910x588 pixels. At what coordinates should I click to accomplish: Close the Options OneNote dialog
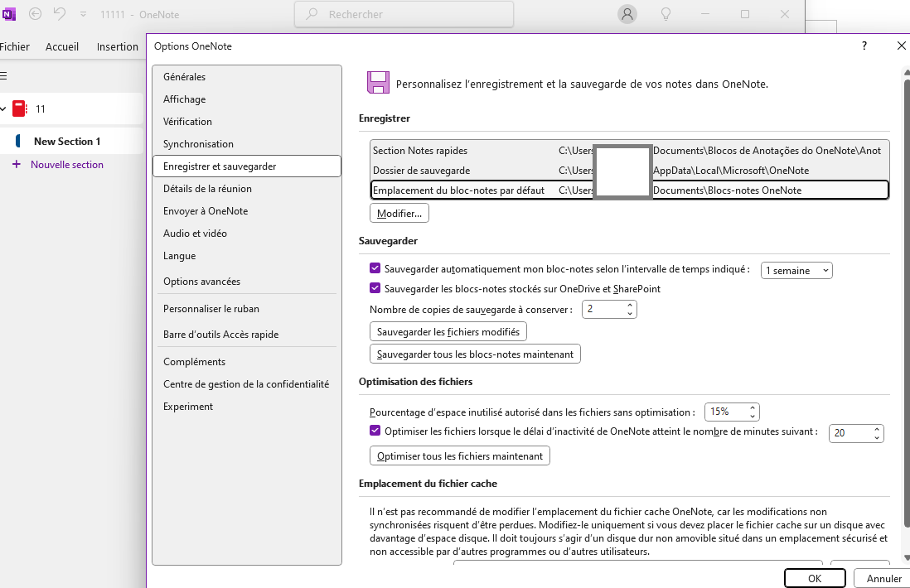(x=901, y=46)
